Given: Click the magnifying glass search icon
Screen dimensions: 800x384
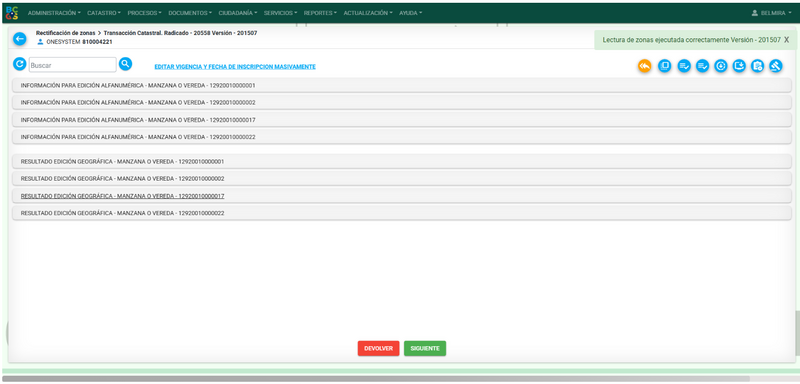Looking at the screenshot, I should coord(126,64).
